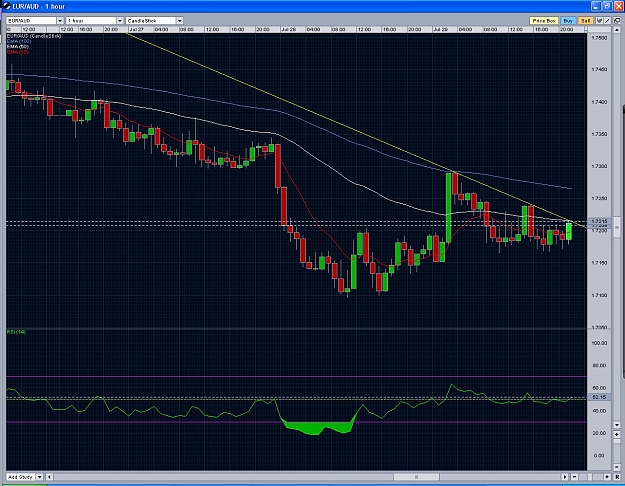Image resolution: width=625 pixels, height=486 pixels.
Task: Click the Jul 27 date on time axis
Action: [x=136, y=30]
